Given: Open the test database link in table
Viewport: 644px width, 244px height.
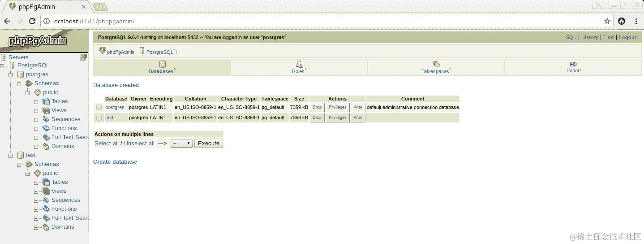Looking at the screenshot, I should tap(109, 118).
